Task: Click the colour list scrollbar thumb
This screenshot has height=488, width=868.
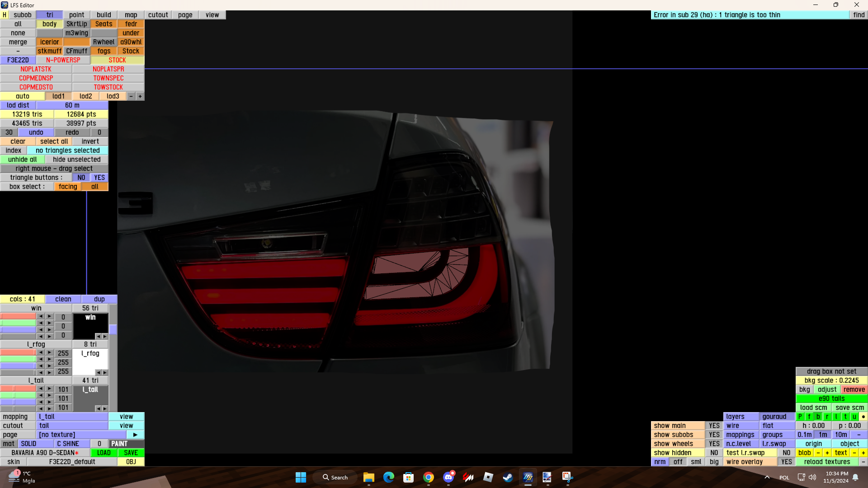Action: point(113,329)
